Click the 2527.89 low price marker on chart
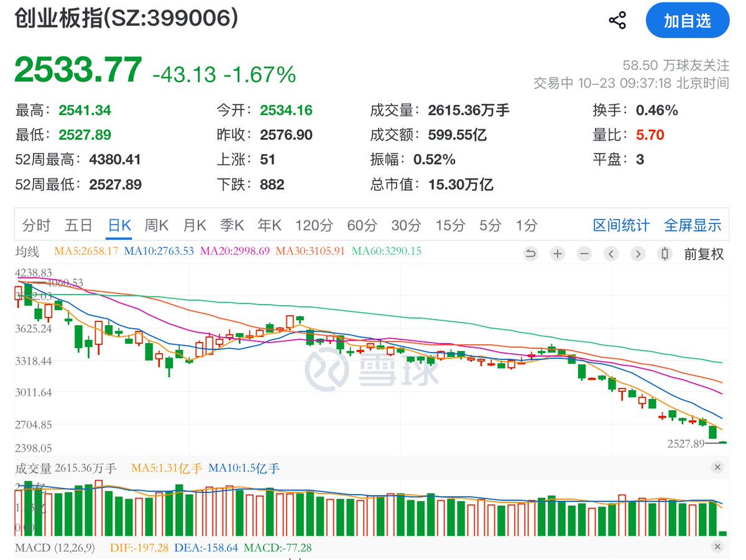Screen dimensions: 746x560 (x=686, y=443)
